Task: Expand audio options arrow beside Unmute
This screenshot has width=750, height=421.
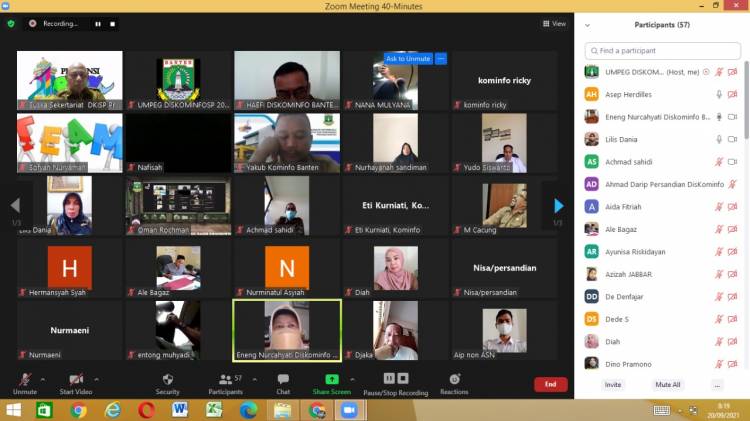Action: point(42,379)
